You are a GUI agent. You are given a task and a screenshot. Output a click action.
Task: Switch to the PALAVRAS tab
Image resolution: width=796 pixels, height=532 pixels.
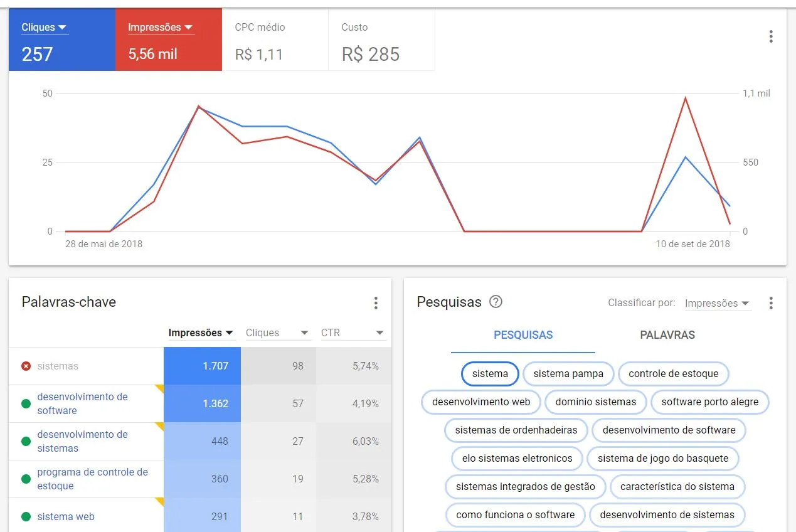[667, 335]
